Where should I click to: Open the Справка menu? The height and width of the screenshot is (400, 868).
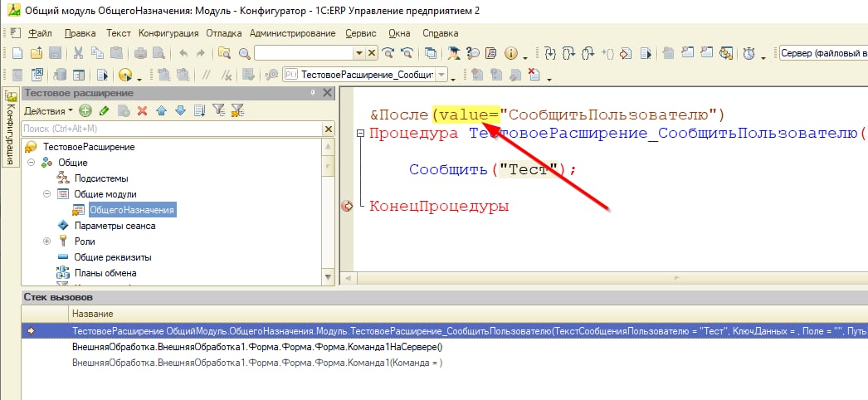(441, 33)
